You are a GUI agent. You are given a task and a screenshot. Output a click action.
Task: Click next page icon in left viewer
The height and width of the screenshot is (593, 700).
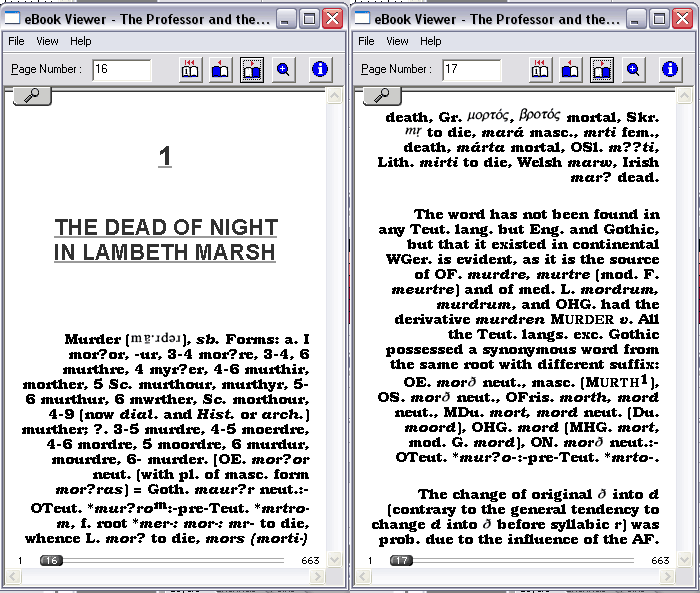tap(252, 69)
